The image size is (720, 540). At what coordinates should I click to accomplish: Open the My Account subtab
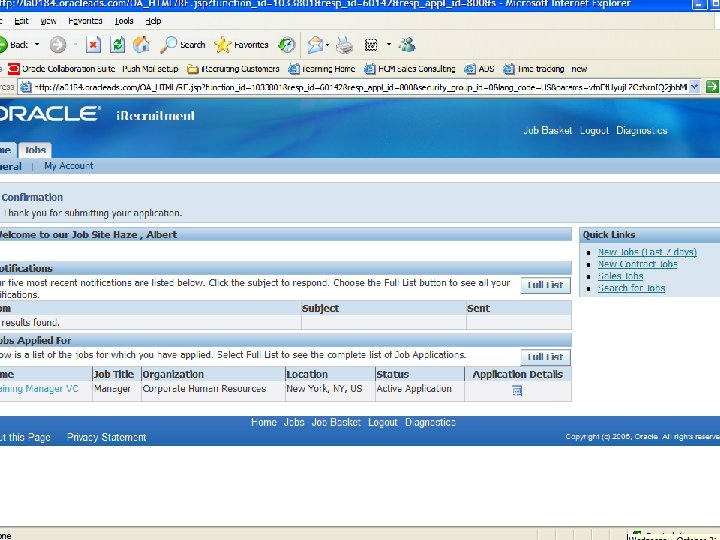click(68, 166)
